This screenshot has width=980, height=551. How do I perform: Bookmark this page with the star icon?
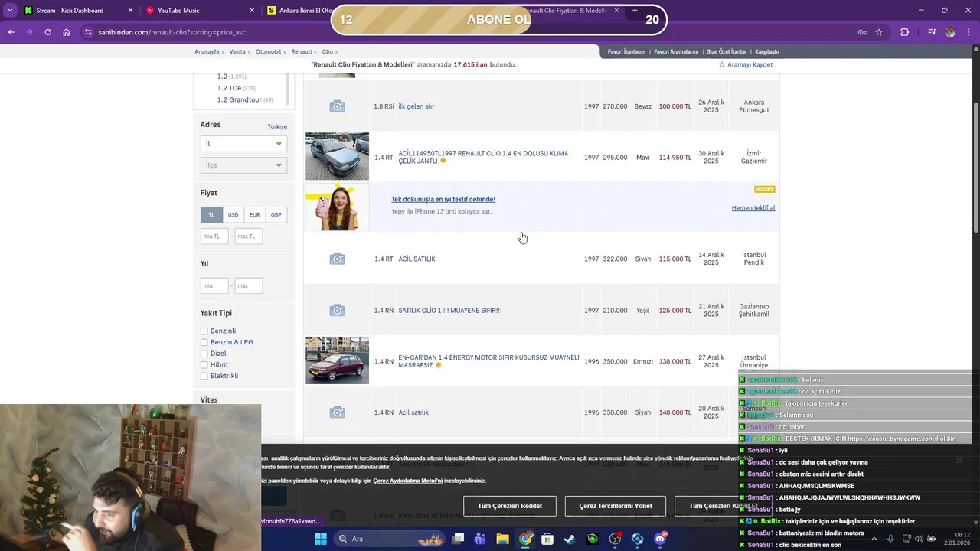(x=879, y=32)
